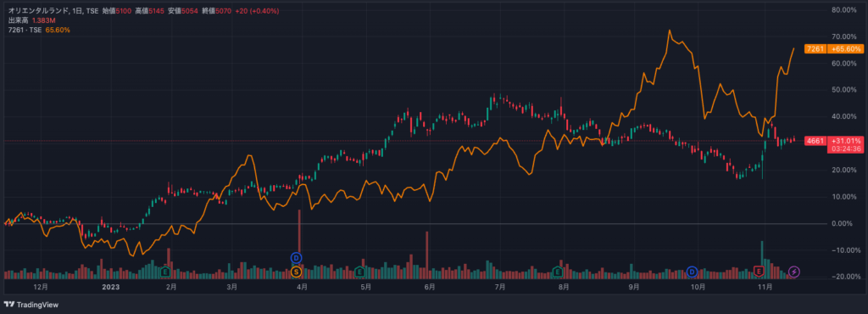Click the 03:24:36 bar countdown label
This screenshot has height=314, width=868.
845,149
